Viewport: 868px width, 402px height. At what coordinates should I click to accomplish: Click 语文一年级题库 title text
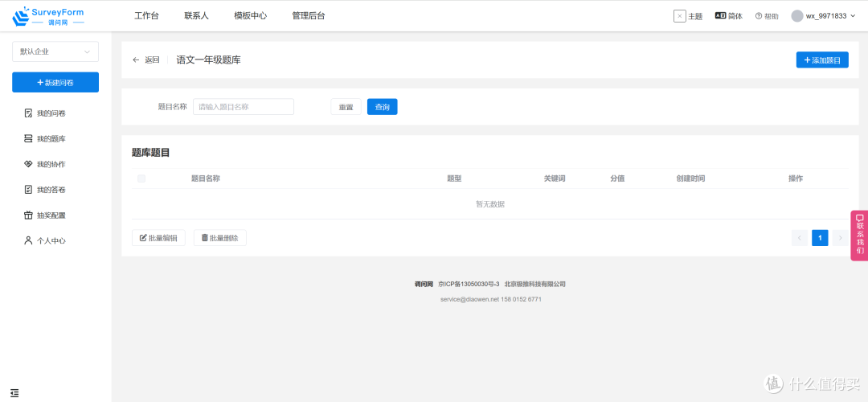pos(209,59)
